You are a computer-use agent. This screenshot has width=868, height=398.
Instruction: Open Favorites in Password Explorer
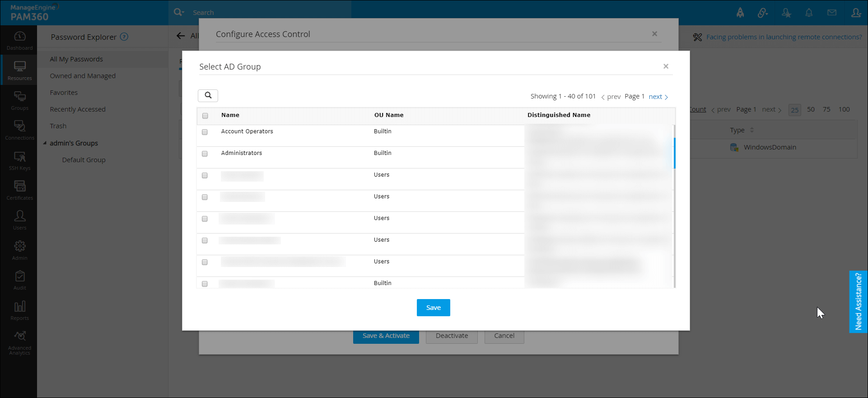[64, 93]
